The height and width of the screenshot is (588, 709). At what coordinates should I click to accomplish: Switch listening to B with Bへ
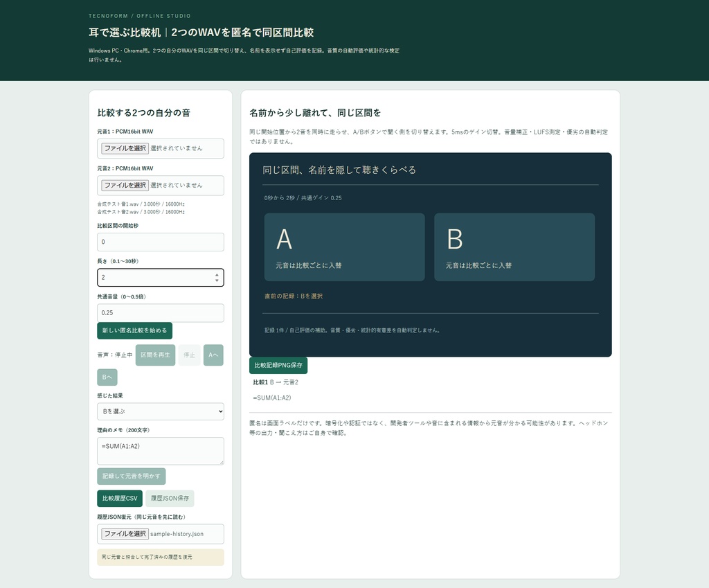pyautogui.click(x=107, y=377)
